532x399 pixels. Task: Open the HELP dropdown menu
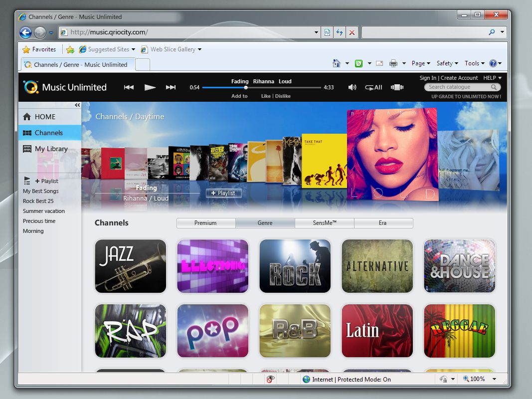click(493, 78)
